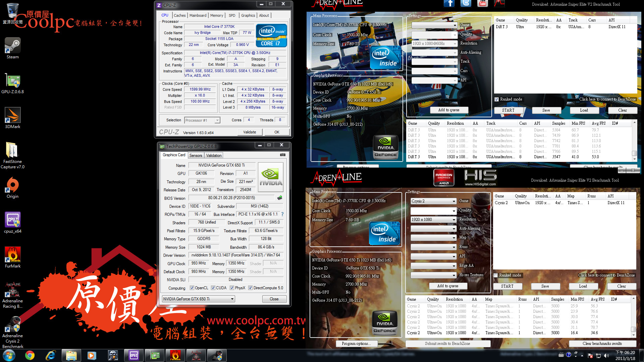Screen dimensions: 644x362
Task: Open the Edge AA dropdown in the Crysis 2 benchmark
Action: pos(433,266)
